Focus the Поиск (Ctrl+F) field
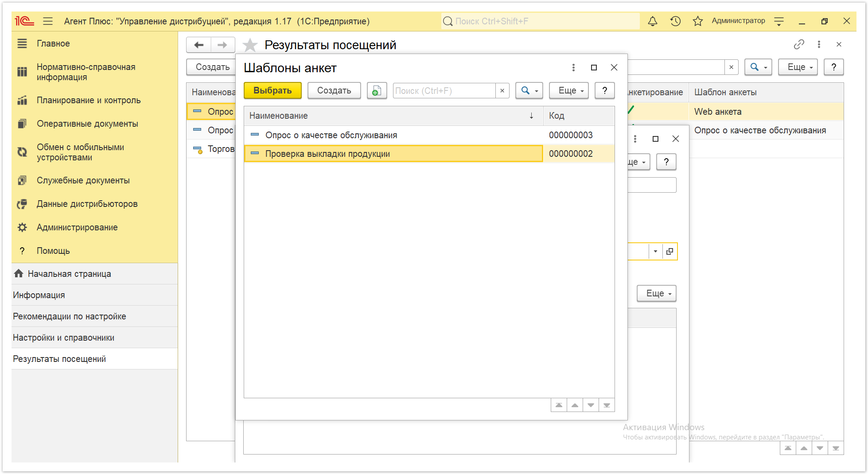 pos(444,90)
